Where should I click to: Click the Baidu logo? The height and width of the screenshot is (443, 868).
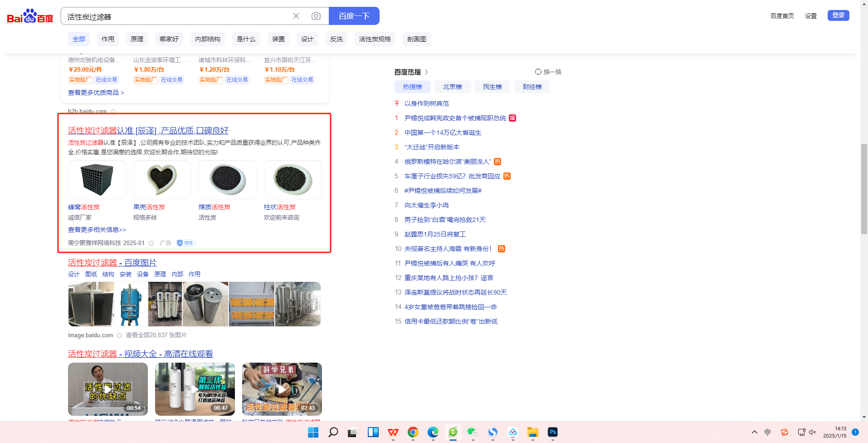click(30, 16)
